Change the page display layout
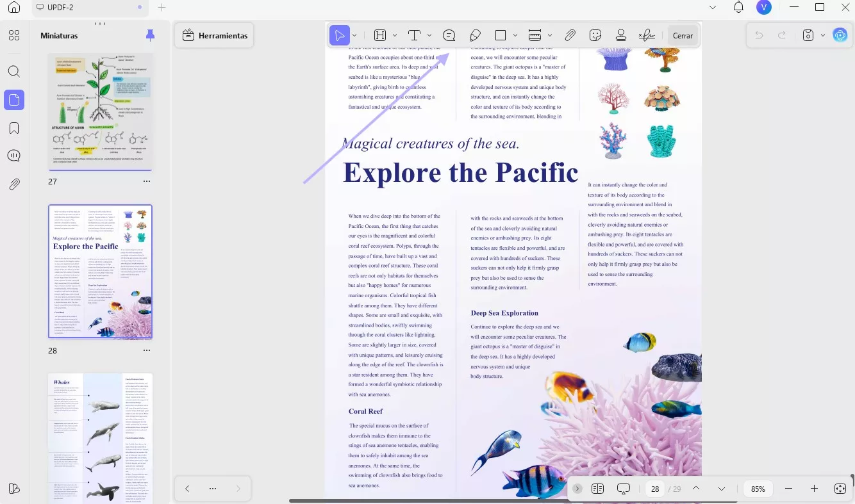Screen dimensions: 855x504 point(598,489)
